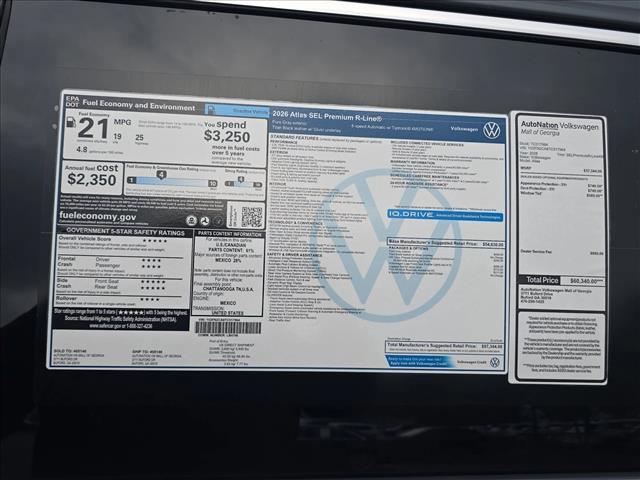Click the Volkswagen logo in the blue header
This screenshot has width=640, height=480.
pyautogui.click(x=491, y=130)
